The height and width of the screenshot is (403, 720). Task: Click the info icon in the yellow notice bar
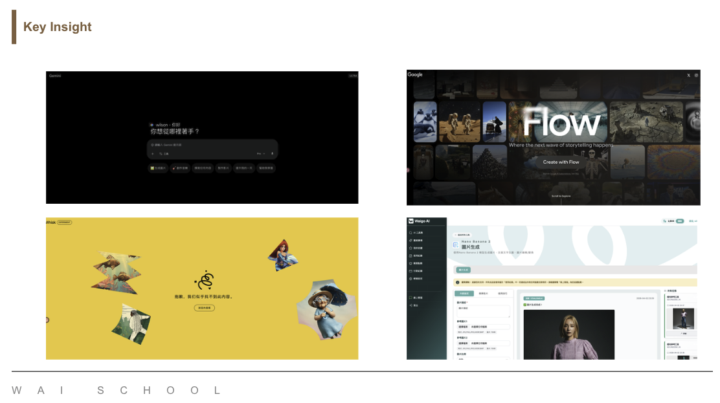[x=458, y=282]
